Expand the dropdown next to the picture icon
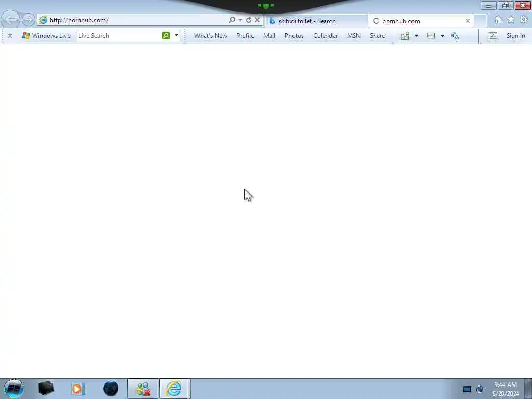This screenshot has width=532, height=399. click(x=416, y=36)
